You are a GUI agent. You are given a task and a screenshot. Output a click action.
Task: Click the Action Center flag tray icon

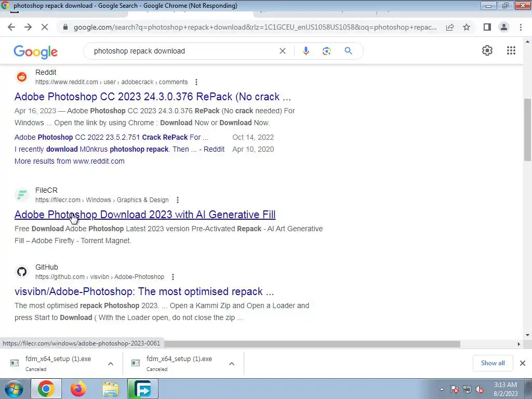[455, 390]
